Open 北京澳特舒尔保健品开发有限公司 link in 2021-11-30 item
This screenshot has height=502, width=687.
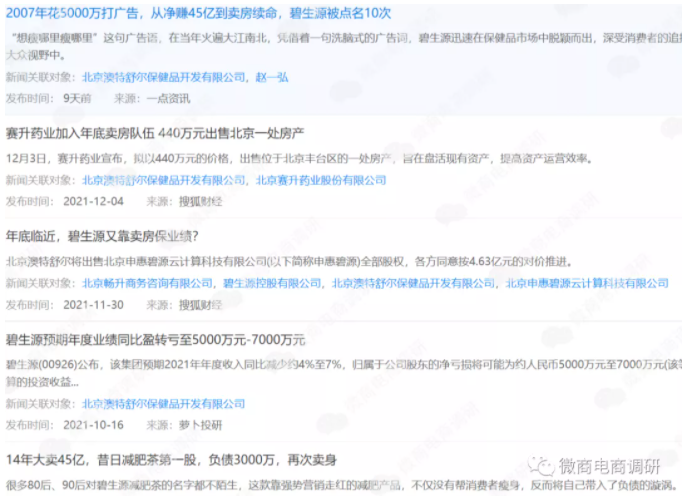[413, 283]
